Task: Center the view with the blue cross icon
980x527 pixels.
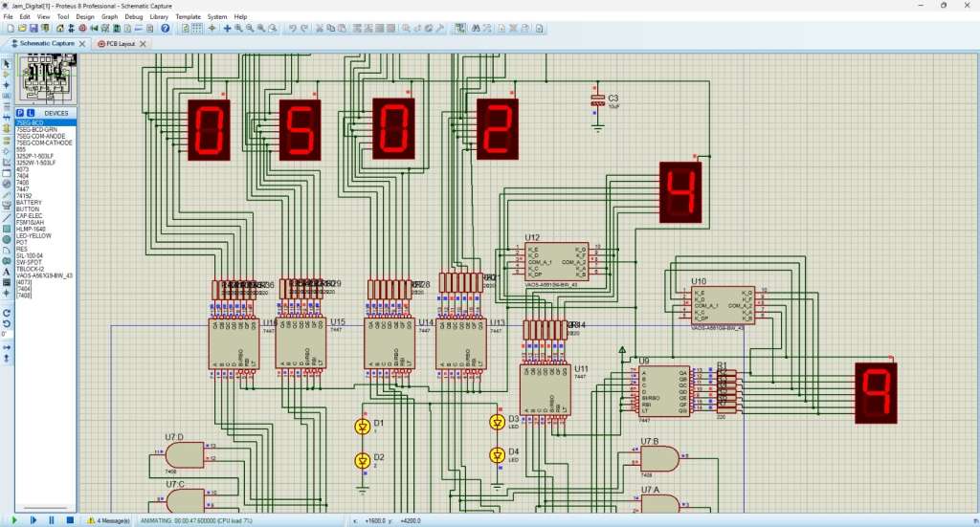Action: tap(227, 28)
